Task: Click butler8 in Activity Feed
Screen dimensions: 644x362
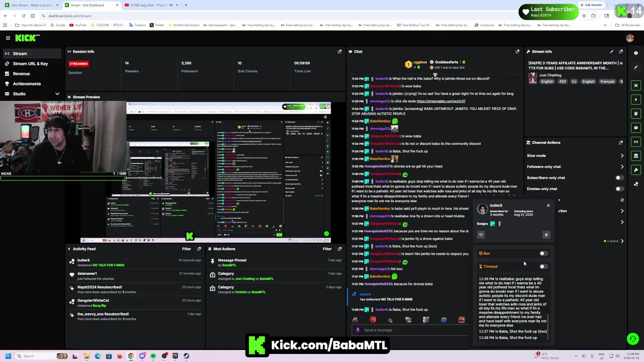Action: click(84, 260)
